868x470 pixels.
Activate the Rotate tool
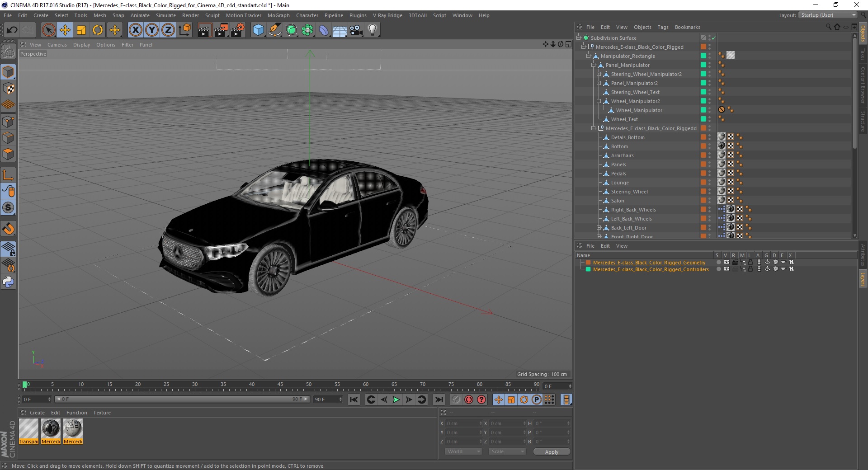[98, 30]
